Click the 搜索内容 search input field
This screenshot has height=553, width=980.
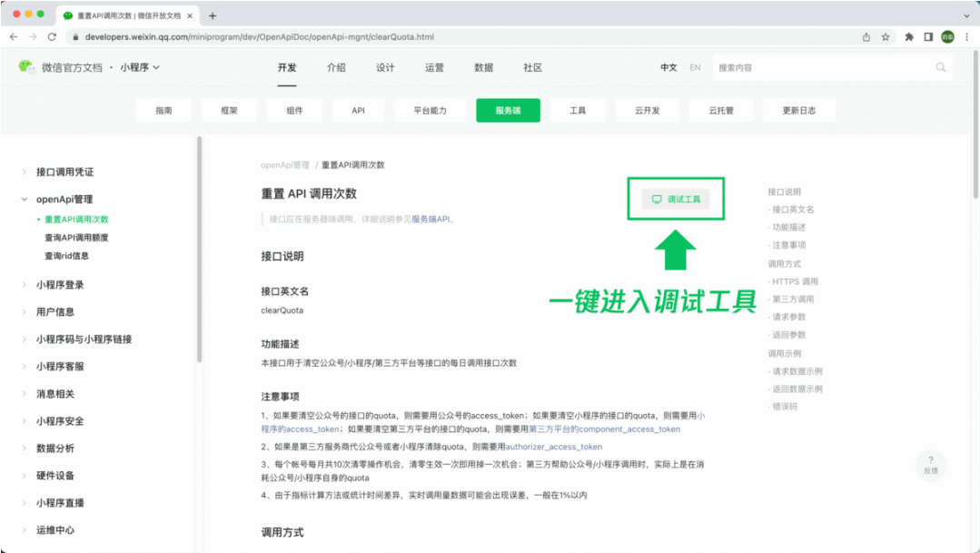pos(833,67)
